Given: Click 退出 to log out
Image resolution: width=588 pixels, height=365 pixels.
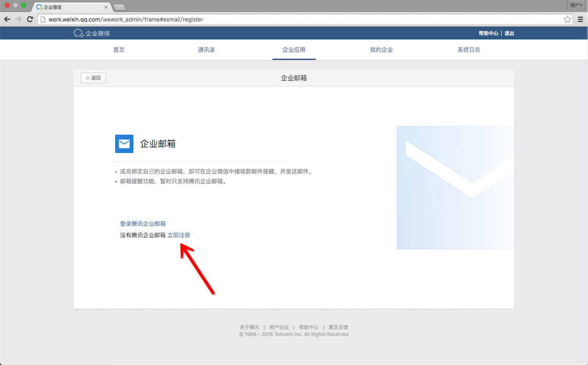Looking at the screenshot, I should [509, 33].
